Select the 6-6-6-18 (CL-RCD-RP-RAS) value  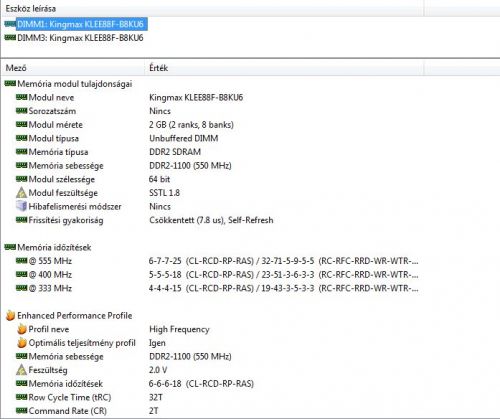(x=201, y=384)
